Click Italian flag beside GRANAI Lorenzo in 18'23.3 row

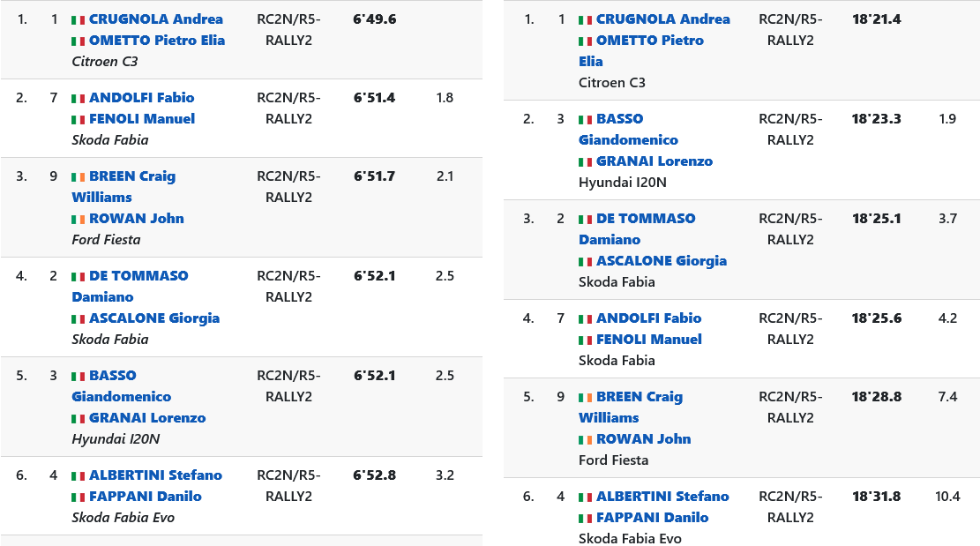[x=586, y=161]
